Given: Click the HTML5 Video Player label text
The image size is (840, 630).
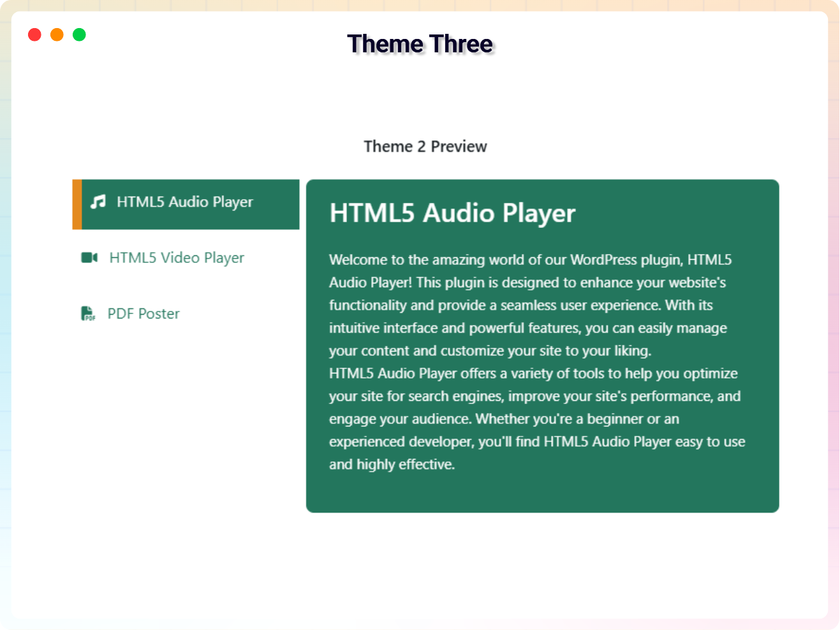Looking at the screenshot, I should click(176, 257).
